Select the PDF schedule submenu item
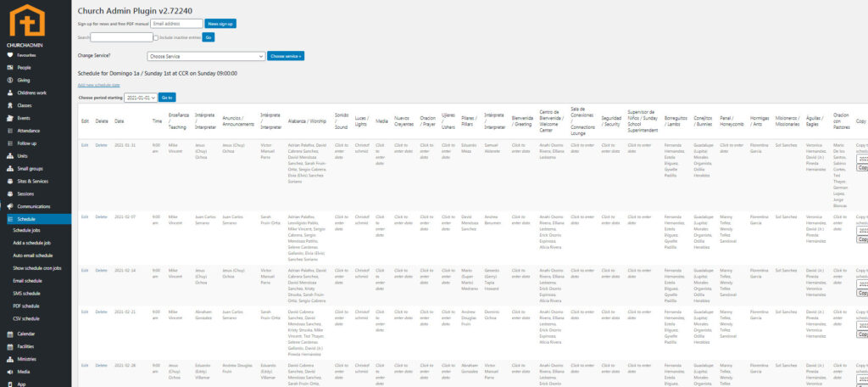This screenshot has width=868, height=387. click(x=26, y=306)
